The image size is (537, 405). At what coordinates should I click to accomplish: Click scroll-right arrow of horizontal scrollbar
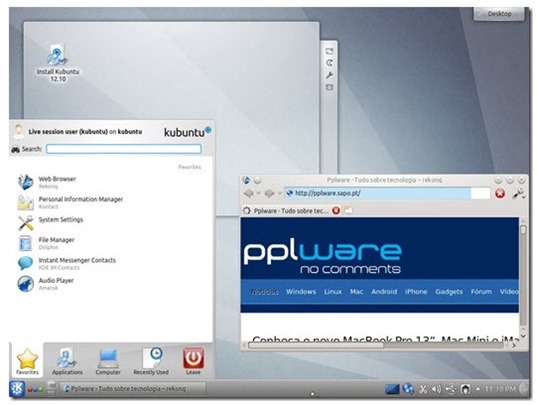click(514, 345)
